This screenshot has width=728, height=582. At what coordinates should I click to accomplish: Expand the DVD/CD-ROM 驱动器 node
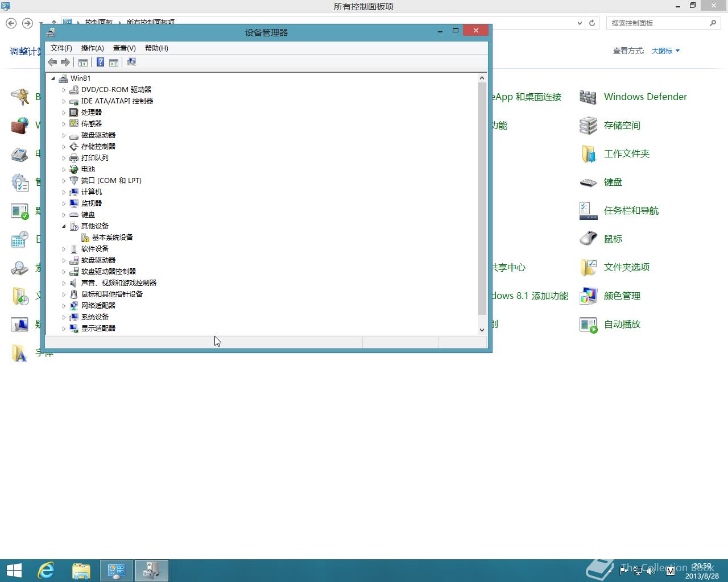(x=64, y=90)
